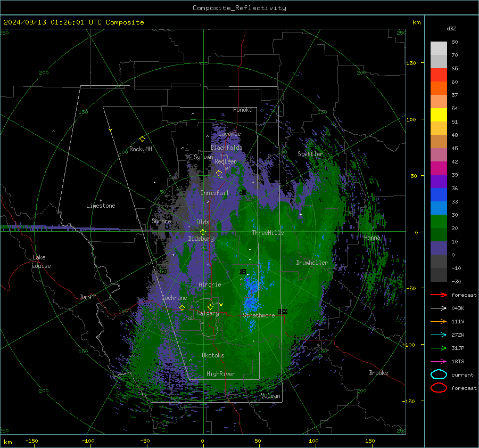
Task: Click the Airdrie city label
Action: 210,284
